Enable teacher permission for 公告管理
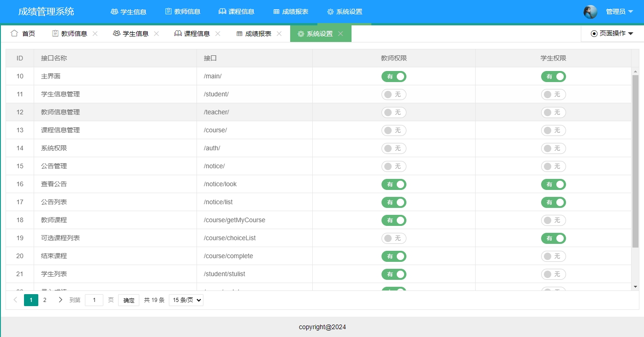This screenshot has width=644, height=337. [x=394, y=166]
